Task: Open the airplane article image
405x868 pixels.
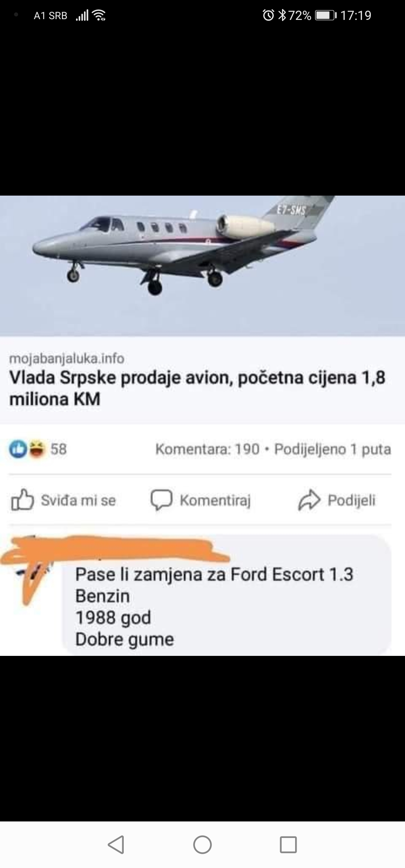Action: (202, 265)
